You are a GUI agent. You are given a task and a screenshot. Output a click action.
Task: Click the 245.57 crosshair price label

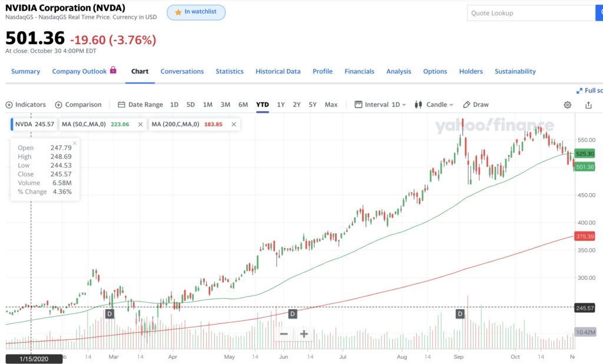coord(585,308)
